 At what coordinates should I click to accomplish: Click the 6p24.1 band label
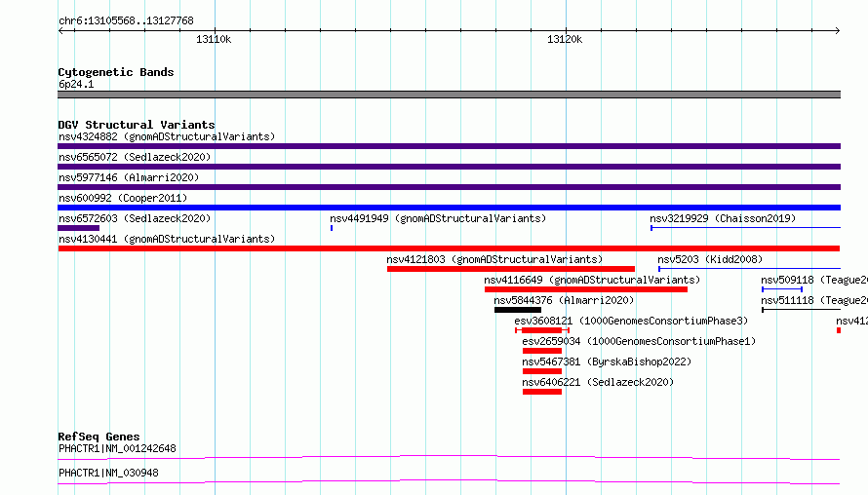click(76, 84)
